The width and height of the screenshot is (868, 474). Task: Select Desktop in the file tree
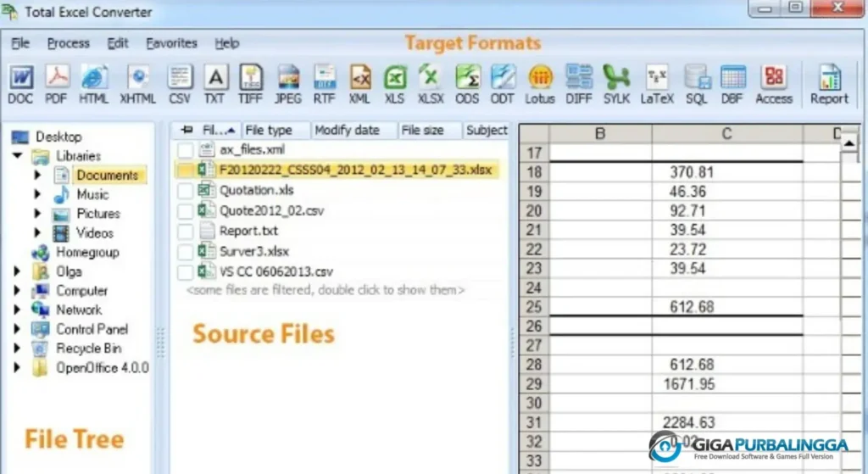click(x=58, y=137)
